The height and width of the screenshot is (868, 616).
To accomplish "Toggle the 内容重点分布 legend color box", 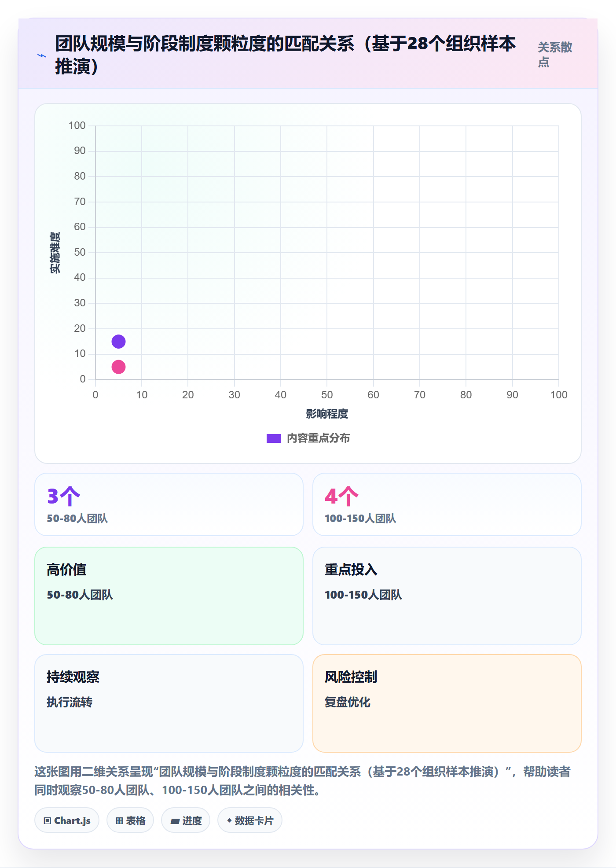I will point(273,438).
